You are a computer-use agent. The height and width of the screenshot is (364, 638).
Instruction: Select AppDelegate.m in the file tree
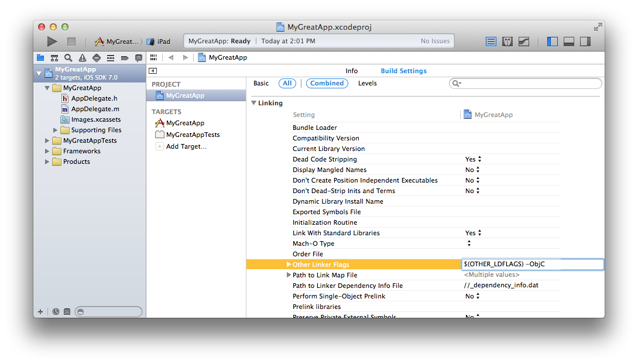click(x=95, y=109)
